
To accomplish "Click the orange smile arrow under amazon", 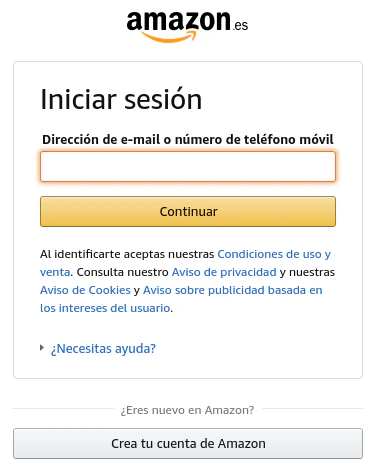I will (x=169, y=37).
